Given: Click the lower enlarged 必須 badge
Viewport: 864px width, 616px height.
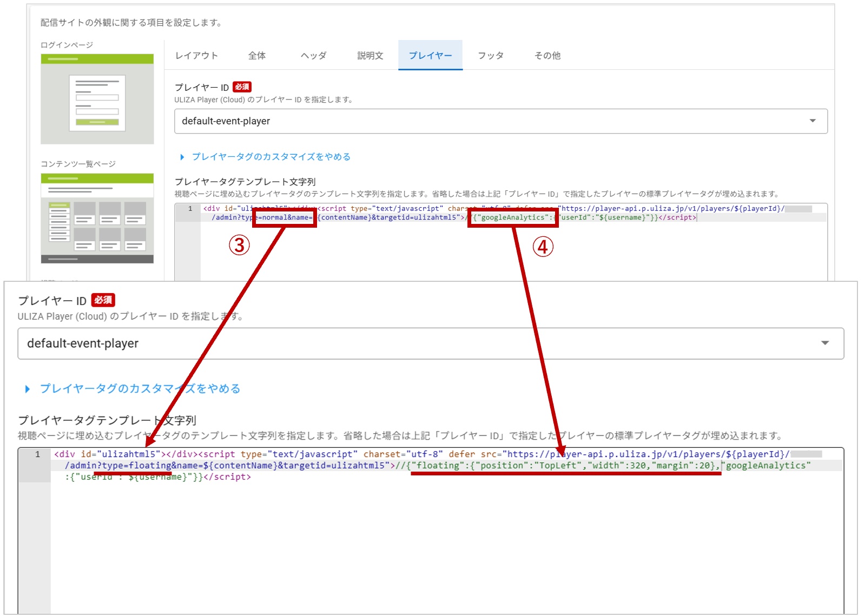Looking at the screenshot, I should tap(103, 300).
